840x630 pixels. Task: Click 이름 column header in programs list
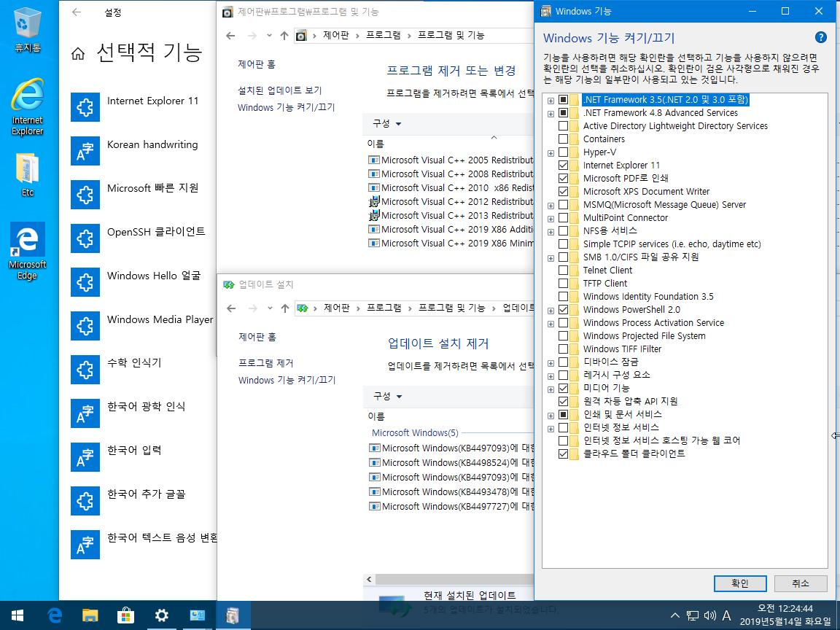coord(376,144)
